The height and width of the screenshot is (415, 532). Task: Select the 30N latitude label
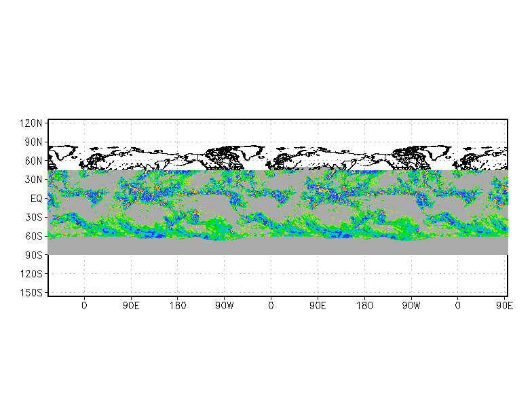[33, 179]
